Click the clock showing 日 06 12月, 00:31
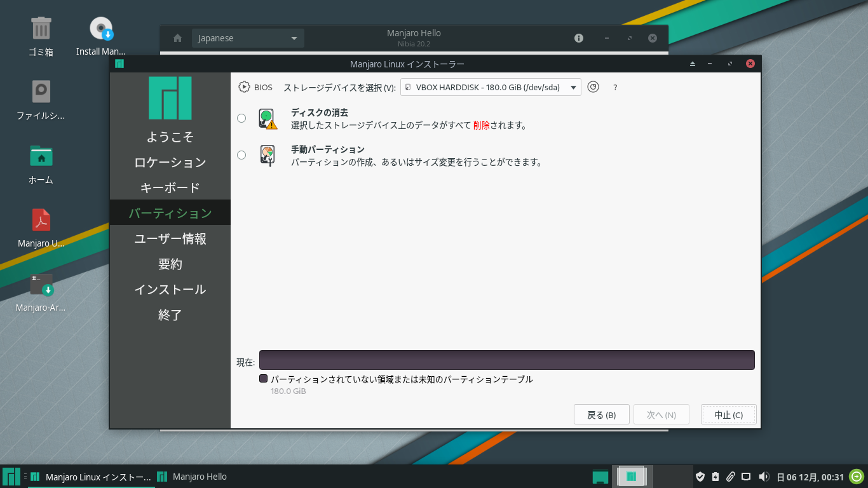 coord(810,477)
